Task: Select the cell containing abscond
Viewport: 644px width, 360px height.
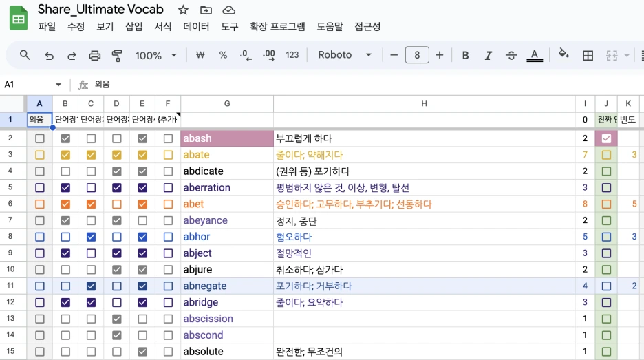Action: tap(227, 335)
